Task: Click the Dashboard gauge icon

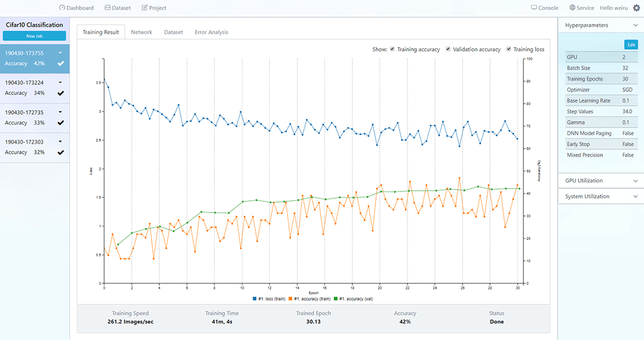Action: click(62, 8)
